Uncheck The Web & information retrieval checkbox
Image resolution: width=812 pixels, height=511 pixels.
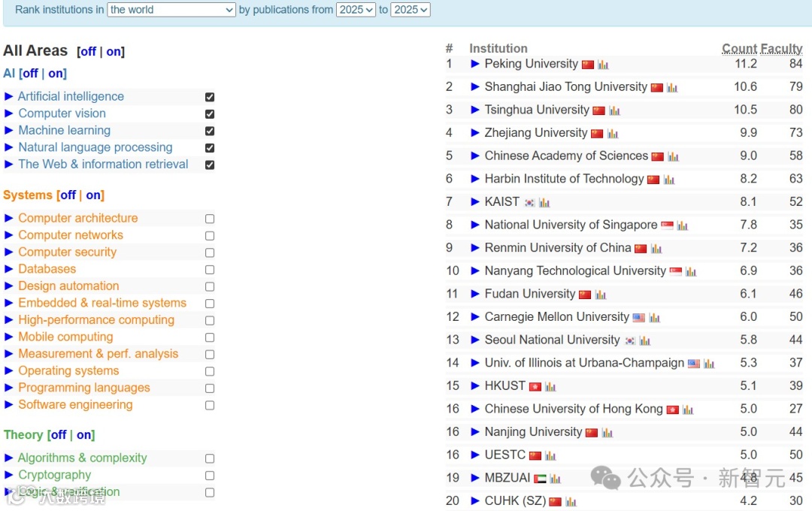coord(210,165)
